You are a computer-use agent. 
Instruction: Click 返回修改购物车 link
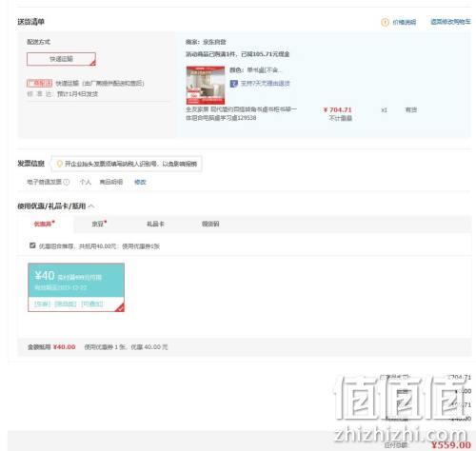click(x=450, y=22)
